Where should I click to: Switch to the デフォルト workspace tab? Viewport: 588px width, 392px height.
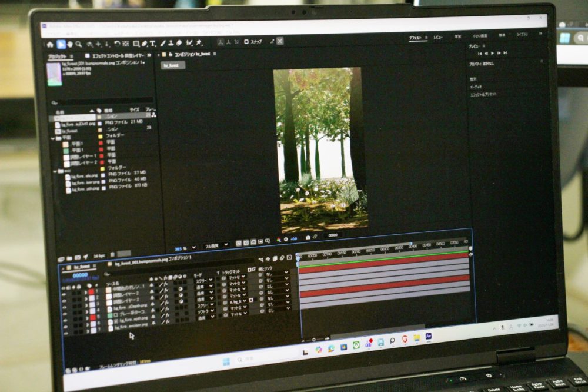tap(418, 37)
